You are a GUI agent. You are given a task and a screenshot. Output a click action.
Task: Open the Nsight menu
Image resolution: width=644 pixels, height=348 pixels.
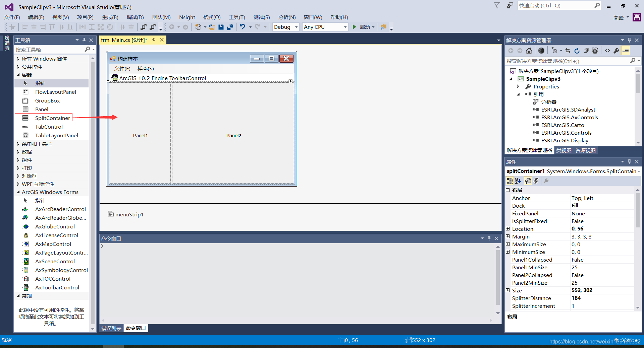click(x=187, y=17)
